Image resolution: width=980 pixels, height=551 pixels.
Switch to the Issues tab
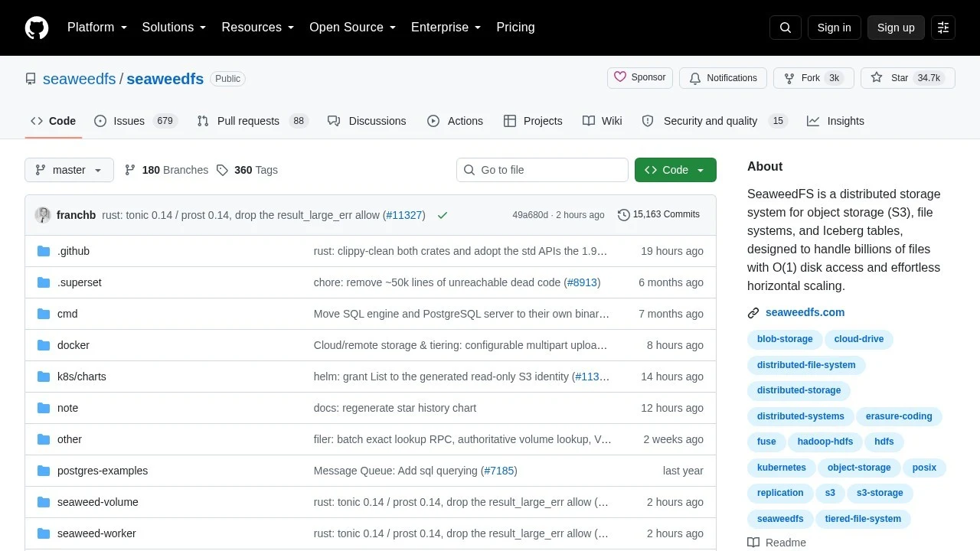click(x=136, y=121)
